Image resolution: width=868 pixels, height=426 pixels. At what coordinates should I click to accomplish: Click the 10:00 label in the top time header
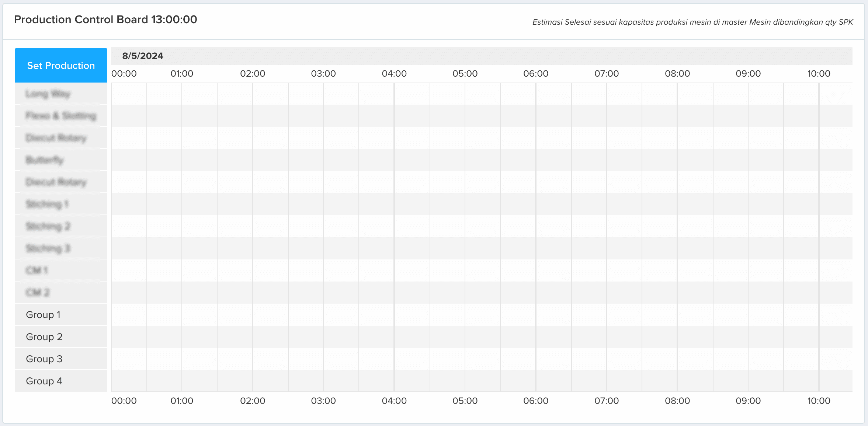[x=819, y=74]
